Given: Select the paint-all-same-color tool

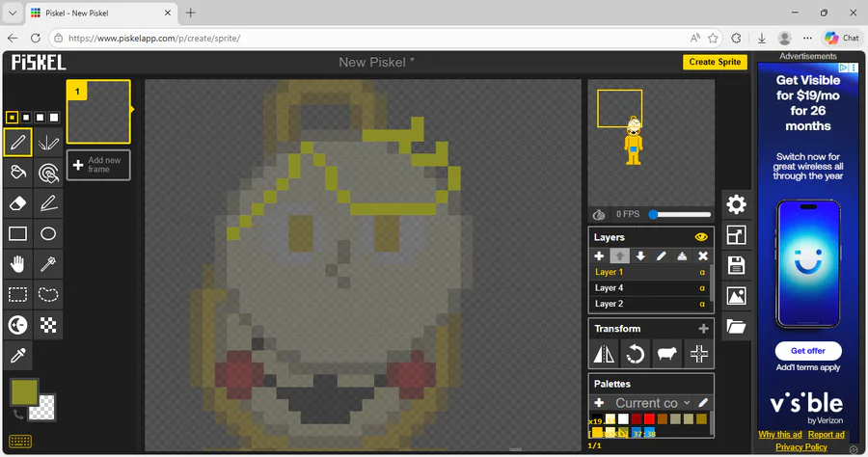Looking at the screenshot, I should click(x=48, y=173).
